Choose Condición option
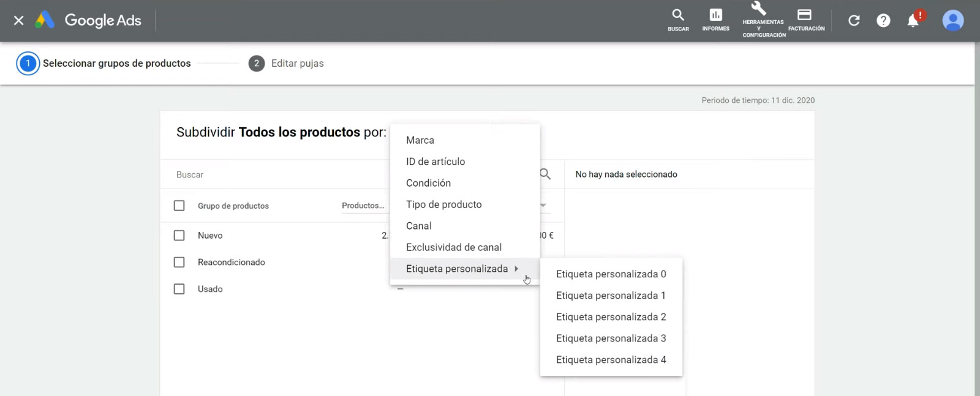This screenshot has height=396, width=980. (465, 183)
